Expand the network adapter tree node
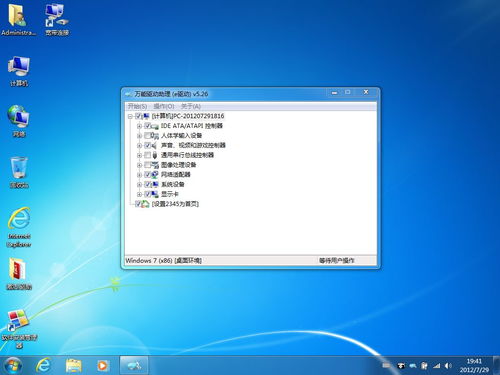 [139, 175]
